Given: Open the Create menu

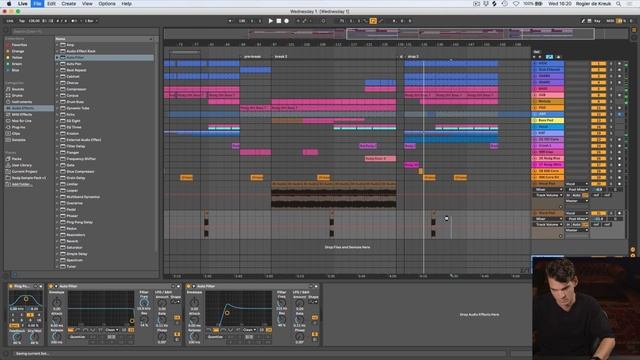Looking at the screenshot, I should click(69, 4).
